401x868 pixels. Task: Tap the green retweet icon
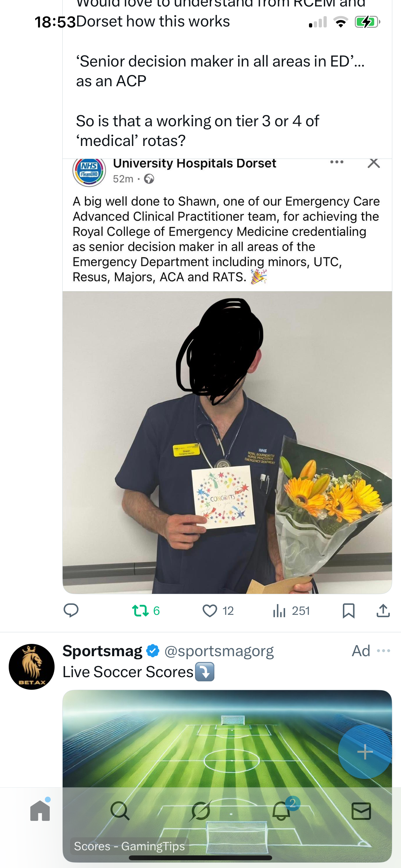click(x=140, y=610)
